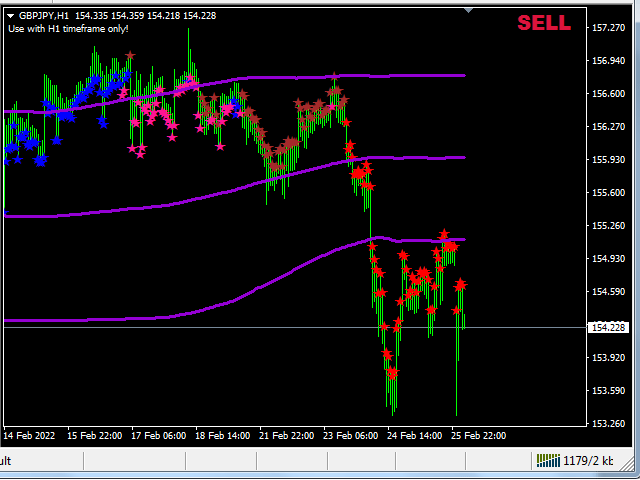Select the 21 Feb 22:00 time label

pos(287,436)
